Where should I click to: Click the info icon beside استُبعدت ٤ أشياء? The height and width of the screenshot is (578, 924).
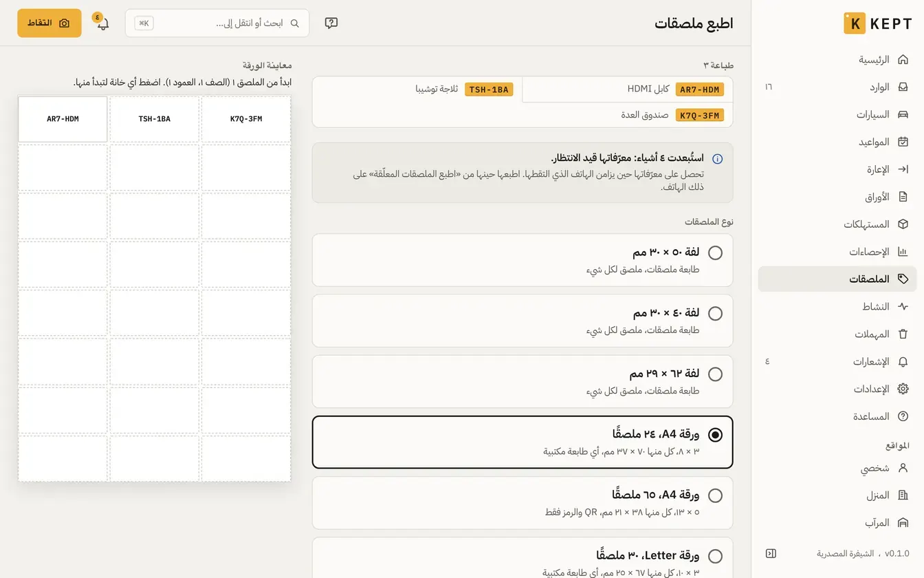click(x=717, y=159)
